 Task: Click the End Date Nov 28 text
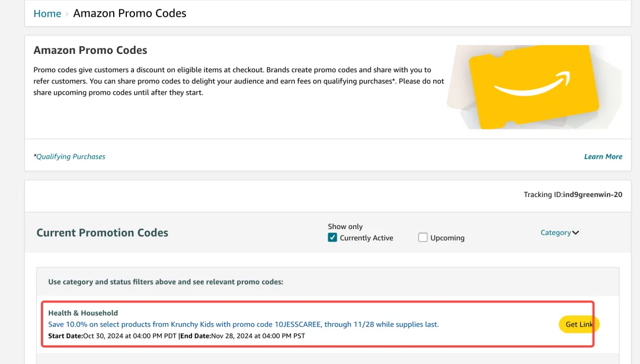click(x=258, y=336)
